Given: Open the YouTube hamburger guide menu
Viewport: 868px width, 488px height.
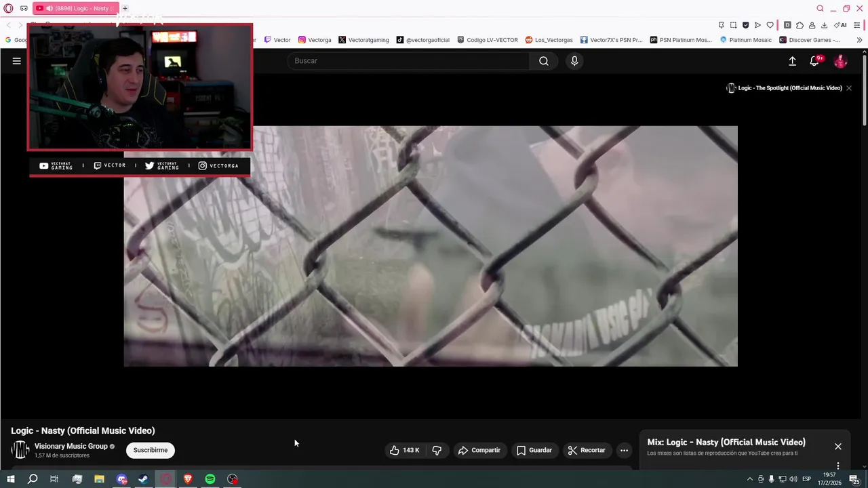Looking at the screenshot, I should tap(17, 61).
